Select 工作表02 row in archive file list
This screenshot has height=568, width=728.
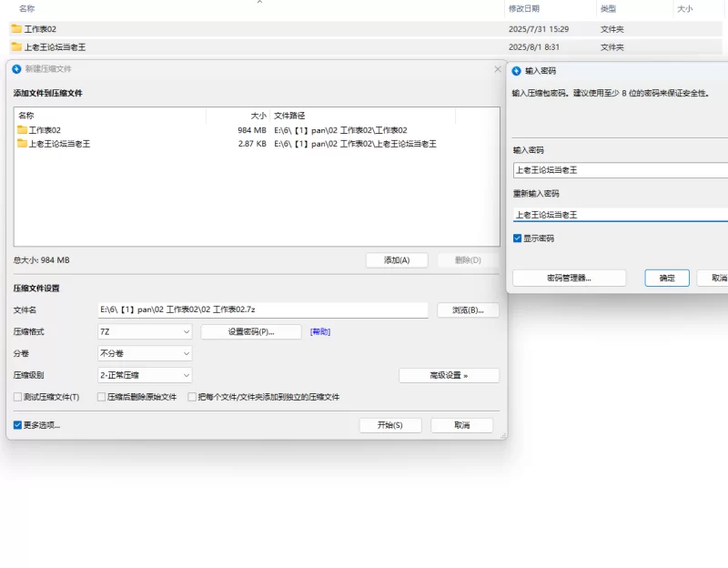[x=257, y=130]
